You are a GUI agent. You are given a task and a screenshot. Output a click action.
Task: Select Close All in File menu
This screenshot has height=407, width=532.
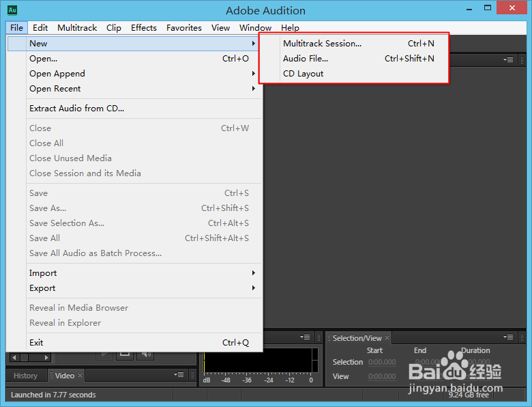point(134,143)
